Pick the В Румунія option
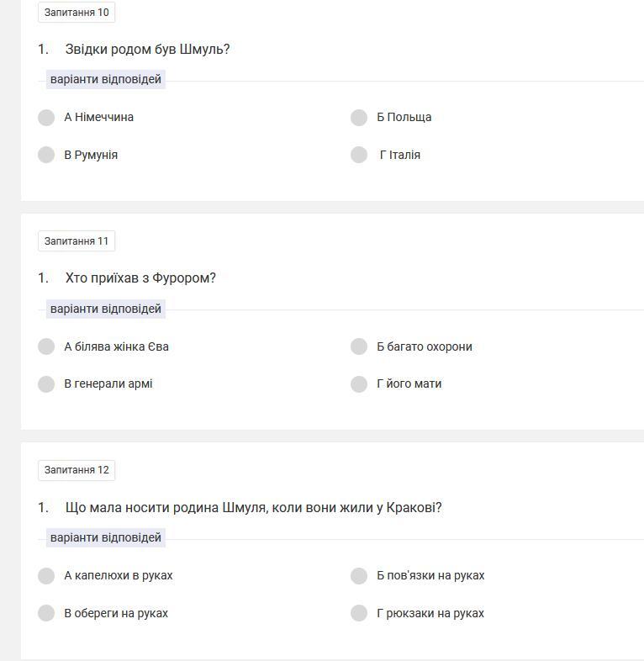The image size is (644, 661). [x=46, y=155]
